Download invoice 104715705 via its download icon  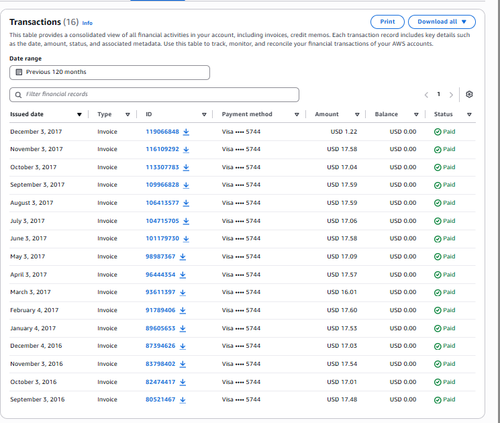(x=186, y=221)
